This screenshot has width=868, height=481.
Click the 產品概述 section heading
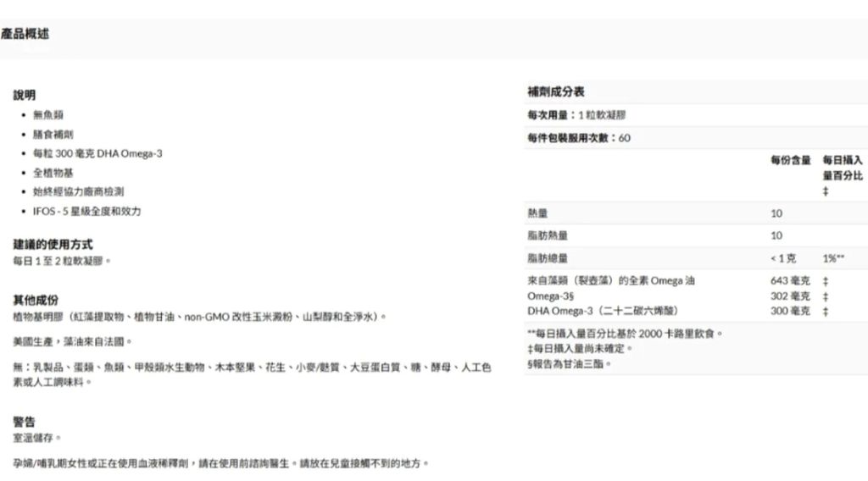pyautogui.click(x=25, y=34)
